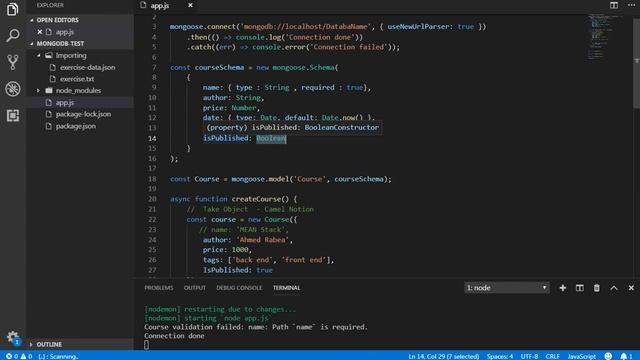Open the Search view in the activity bar

pos(13,36)
